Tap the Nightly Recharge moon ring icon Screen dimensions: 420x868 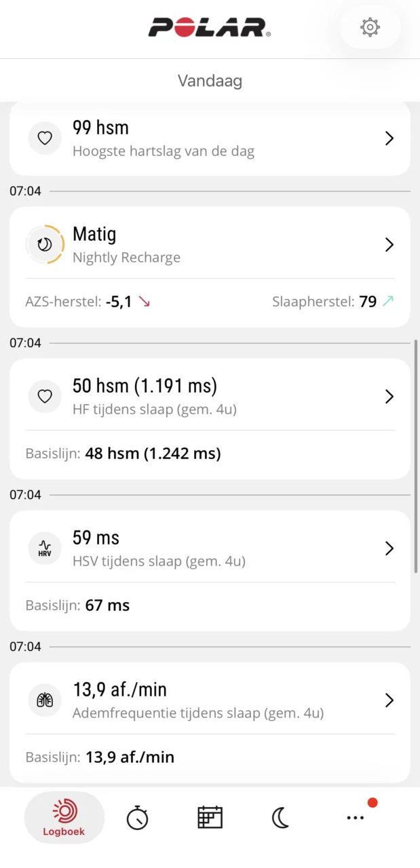(45, 245)
